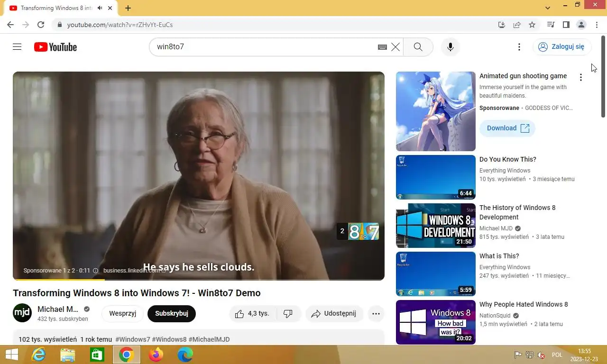Open media controls in Chrome toolbar
This screenshot has width=607, height=364.
click(551, 25)
